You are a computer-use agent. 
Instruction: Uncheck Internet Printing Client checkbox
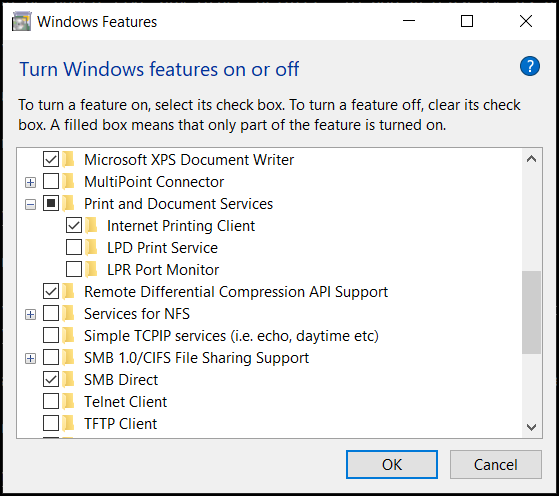[x=74, y=226]
